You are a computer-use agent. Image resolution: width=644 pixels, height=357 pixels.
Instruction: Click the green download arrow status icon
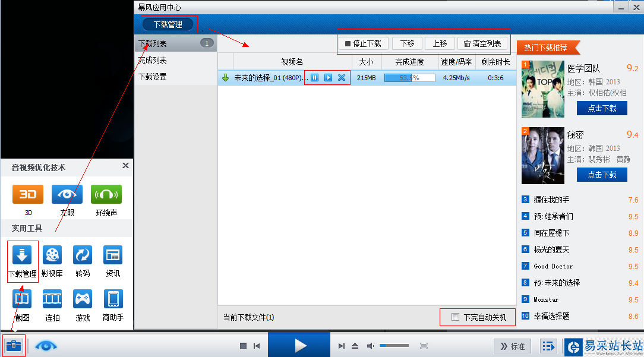(x=225, y=78)
